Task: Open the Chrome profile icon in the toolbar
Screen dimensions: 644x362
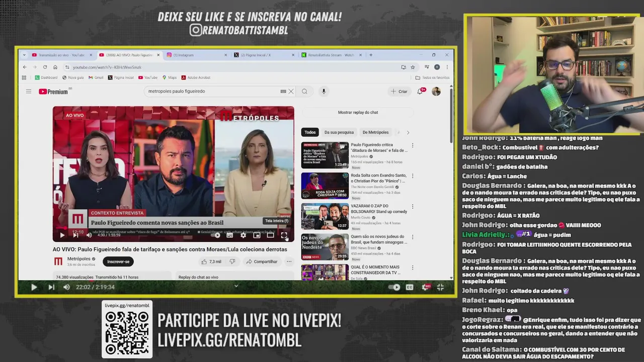Action: 437,67
